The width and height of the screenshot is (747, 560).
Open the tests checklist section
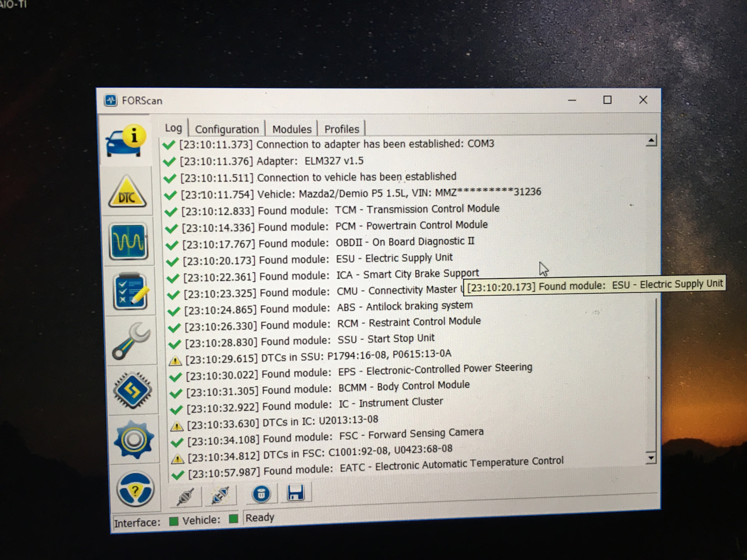click(x=131, y=291)
